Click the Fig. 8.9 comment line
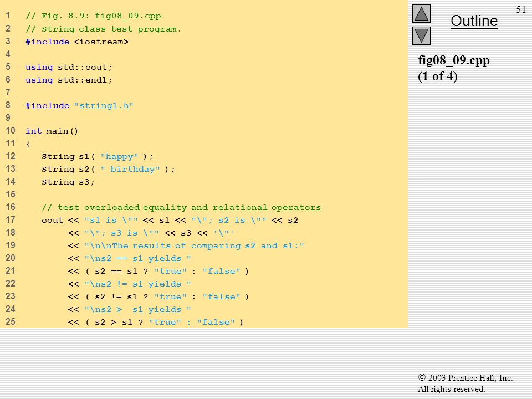Image resolution: width=532 pixels, height=399 pixels. point(93,16)
